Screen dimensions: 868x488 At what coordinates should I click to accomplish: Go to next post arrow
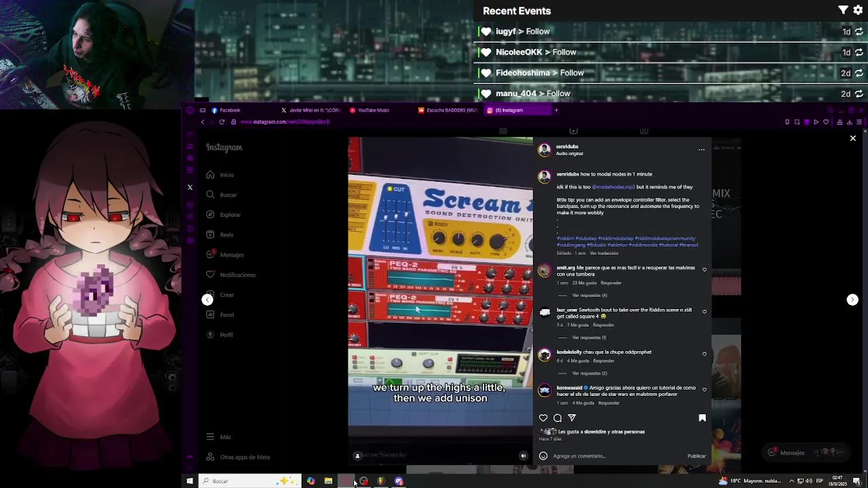tap(852, 300)
